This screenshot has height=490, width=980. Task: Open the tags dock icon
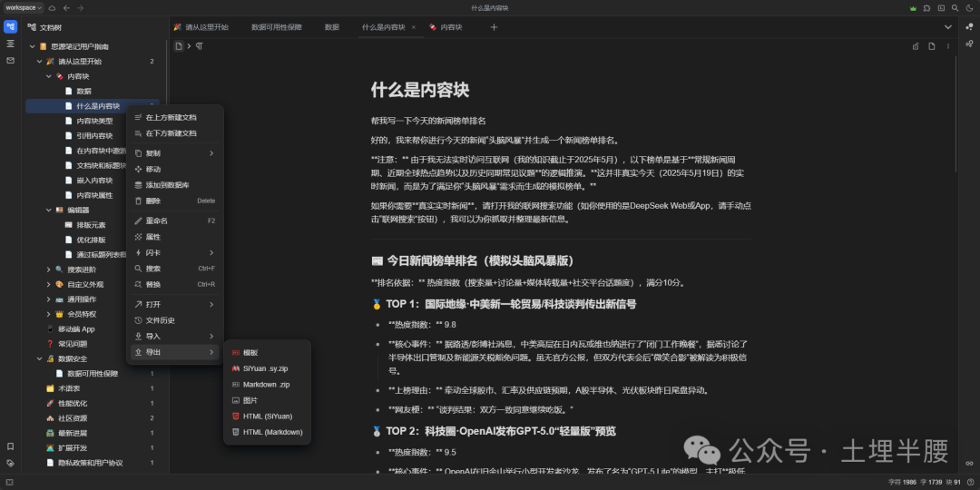pos(10,463)
